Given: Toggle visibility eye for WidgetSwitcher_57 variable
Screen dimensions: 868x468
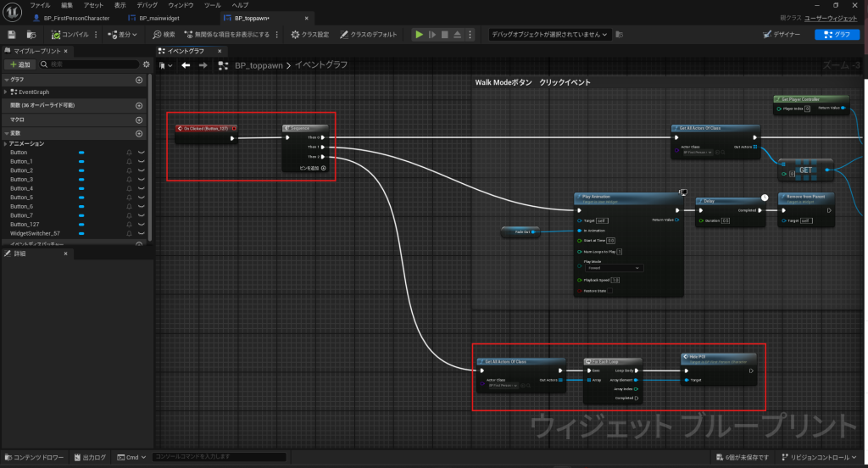Looking at the screenshot, I should pyautogui.click(x=142, y=234).
